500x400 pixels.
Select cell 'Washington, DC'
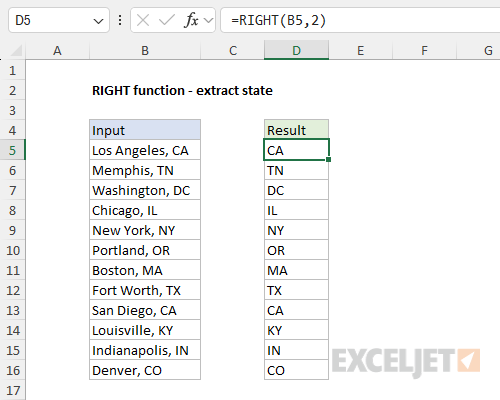coord(145,190)
